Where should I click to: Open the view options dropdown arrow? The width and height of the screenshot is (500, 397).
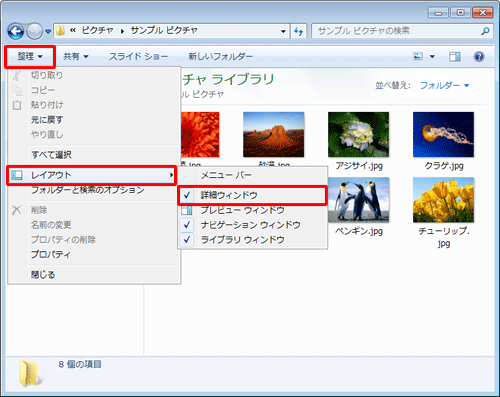coord(432,56)
